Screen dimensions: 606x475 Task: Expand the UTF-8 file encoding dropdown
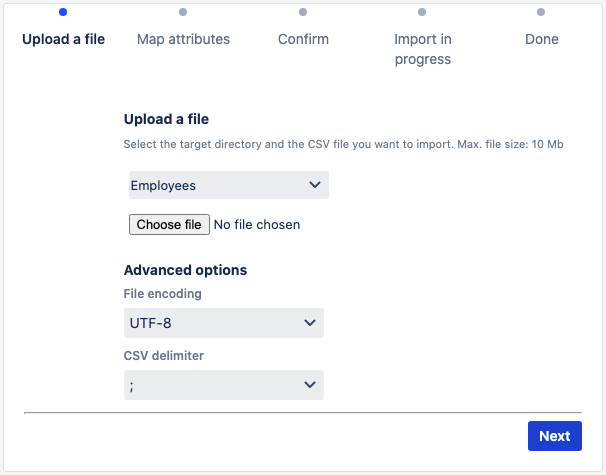pyautogui.click(x=223, y=323)
